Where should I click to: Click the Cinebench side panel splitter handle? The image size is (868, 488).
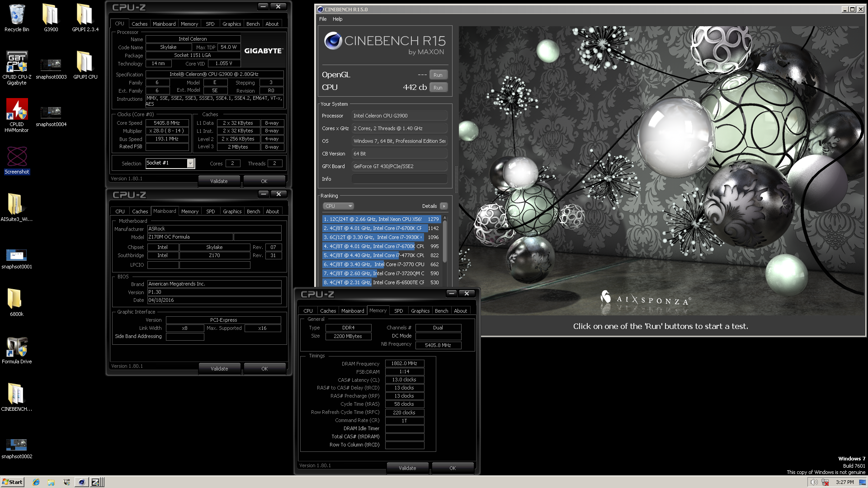[x=456, y=179]
